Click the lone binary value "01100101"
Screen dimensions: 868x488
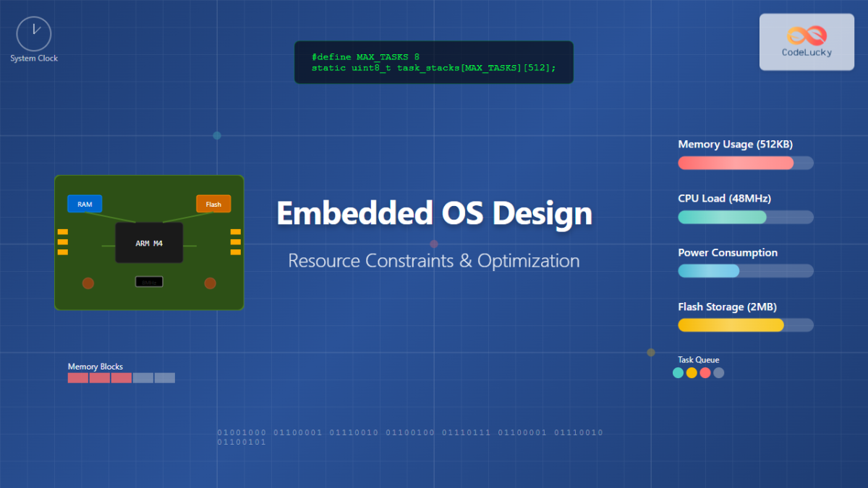[242, 442]
